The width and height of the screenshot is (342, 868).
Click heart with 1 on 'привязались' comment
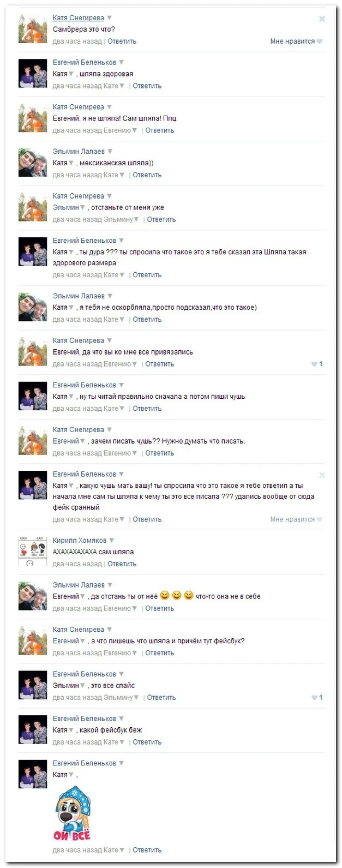point(317,364)
